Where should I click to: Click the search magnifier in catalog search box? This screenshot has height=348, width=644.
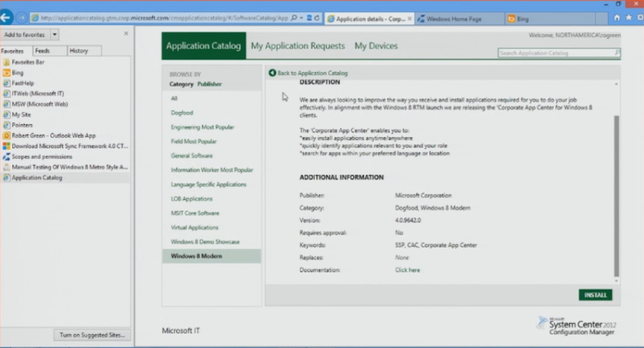click(x=617, y=52)
